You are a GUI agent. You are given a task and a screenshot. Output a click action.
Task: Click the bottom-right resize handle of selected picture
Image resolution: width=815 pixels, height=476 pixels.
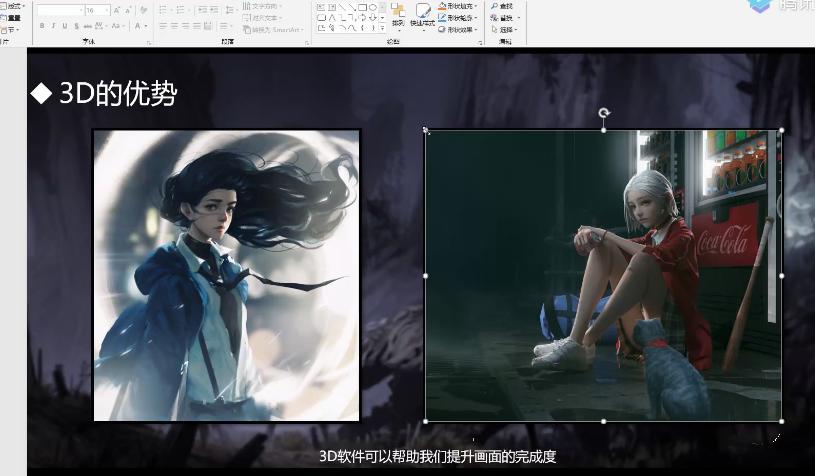click(x=782, y=421)
